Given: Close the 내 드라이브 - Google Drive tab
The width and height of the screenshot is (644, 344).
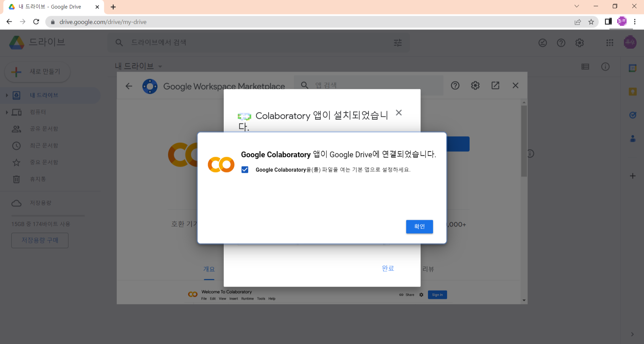Looking at the screenshot, I should (x=97, y=7).
